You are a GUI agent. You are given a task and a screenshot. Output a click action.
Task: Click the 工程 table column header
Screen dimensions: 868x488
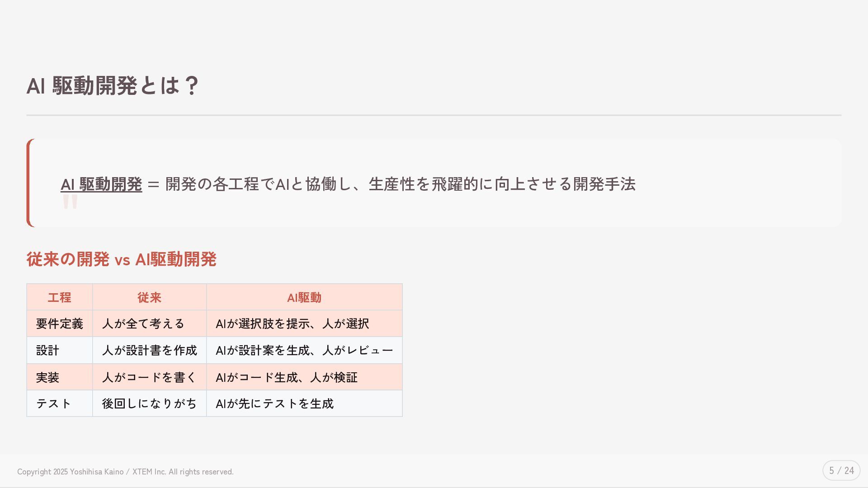pos(59,297)
